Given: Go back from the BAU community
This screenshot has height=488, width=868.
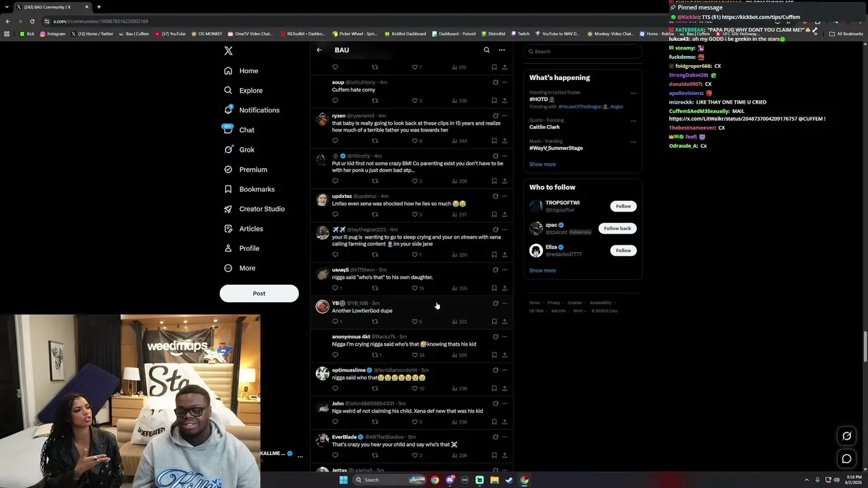Looking at the screenshot, I should tap(319, 50).
